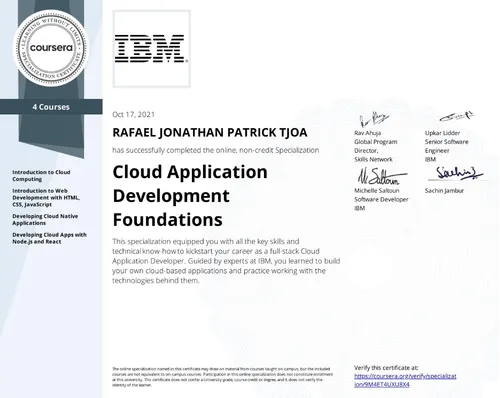Click the specialization description paragraph
Image resolution: width=500 pixels, height=398 pixels.
pyautogui.click(x=226, y=261)
